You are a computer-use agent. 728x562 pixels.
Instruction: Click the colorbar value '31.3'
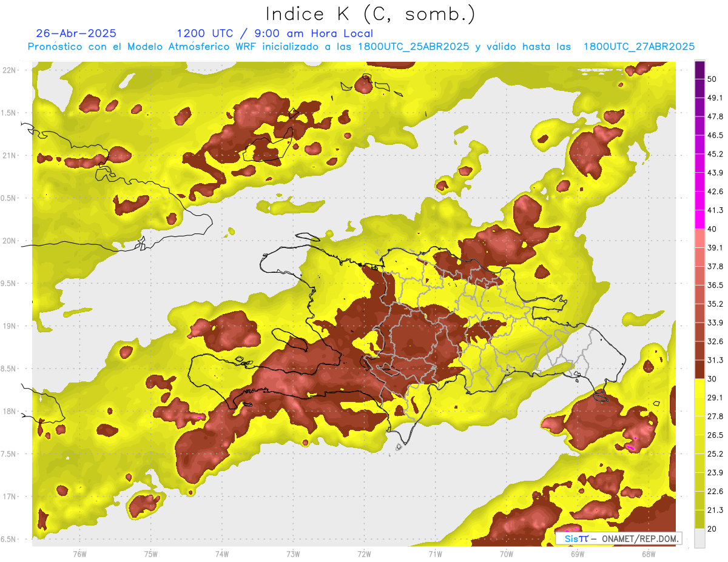click(715, 360)
